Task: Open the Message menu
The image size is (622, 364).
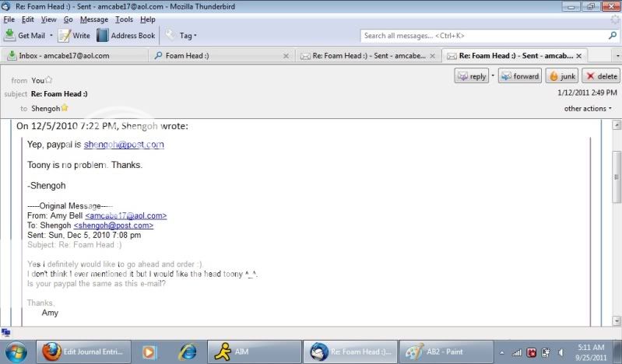Action: tap(94, 19)
